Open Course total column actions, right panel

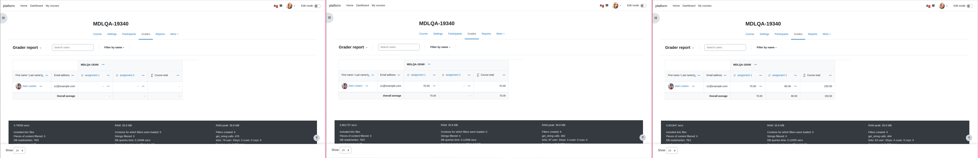[x=830, y=76]
